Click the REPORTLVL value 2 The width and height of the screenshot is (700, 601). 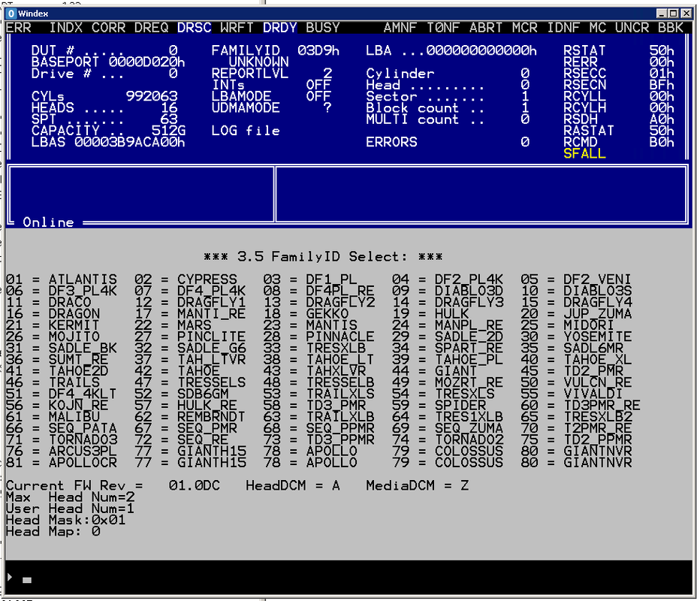pyautogui.click(x=327, y=73)
